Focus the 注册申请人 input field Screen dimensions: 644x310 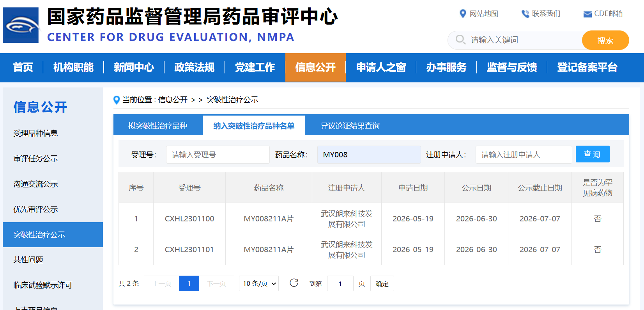coord(524,155)
